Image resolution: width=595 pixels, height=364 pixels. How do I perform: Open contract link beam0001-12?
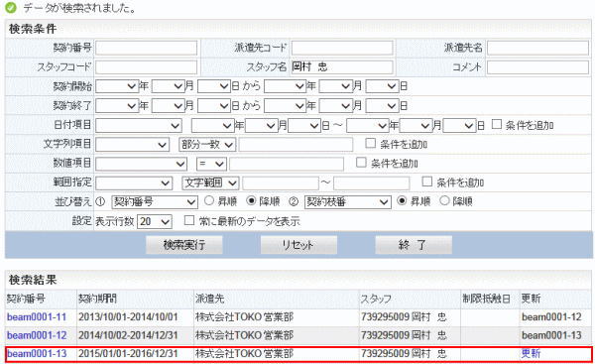pos(37,335)
